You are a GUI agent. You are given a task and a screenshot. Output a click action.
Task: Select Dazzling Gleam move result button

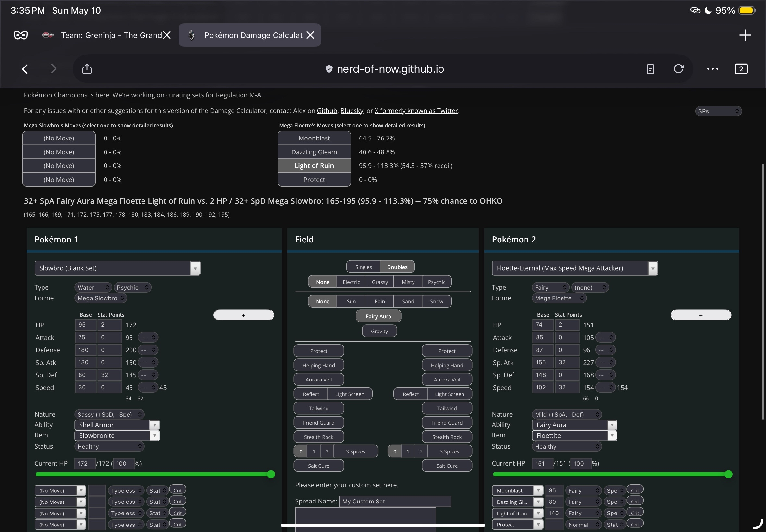click(x=314, y=152)
